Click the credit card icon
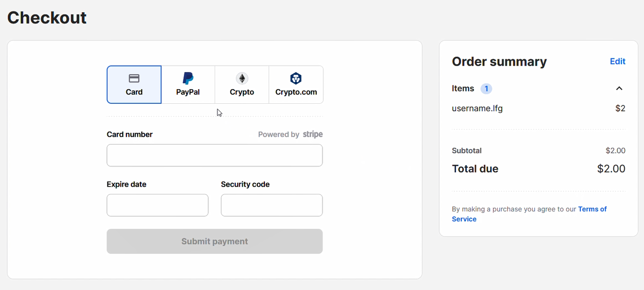 coord(134,78)
